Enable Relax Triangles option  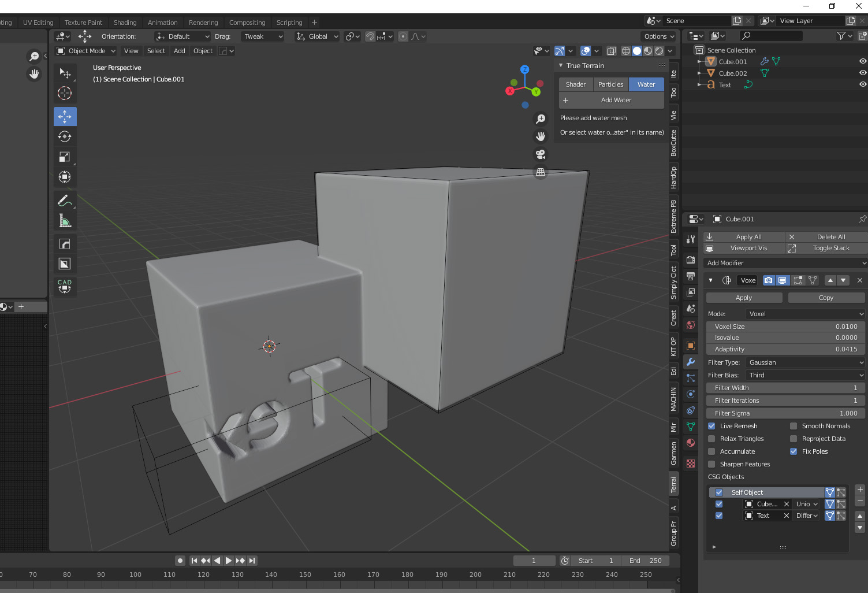(x=711, y=439)
